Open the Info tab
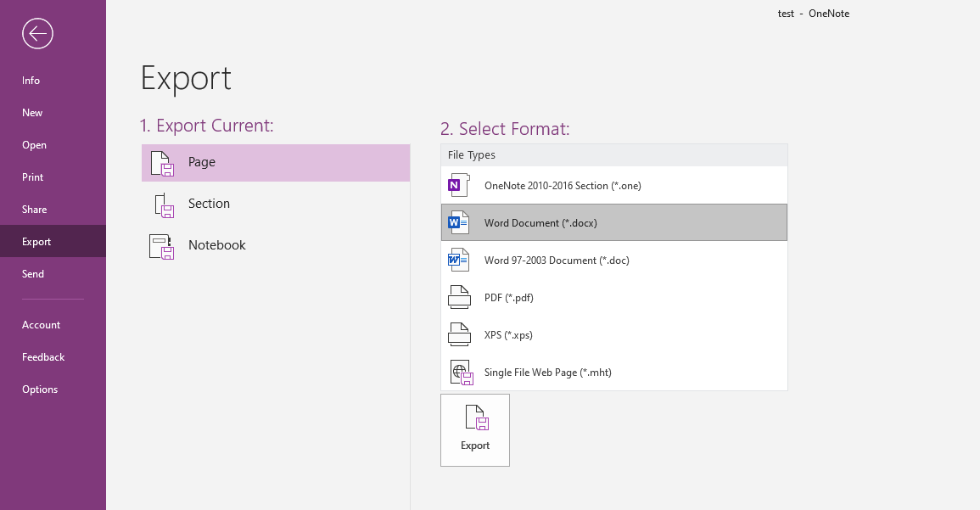This screenshot has height=510, width=980. click(53, 81)
